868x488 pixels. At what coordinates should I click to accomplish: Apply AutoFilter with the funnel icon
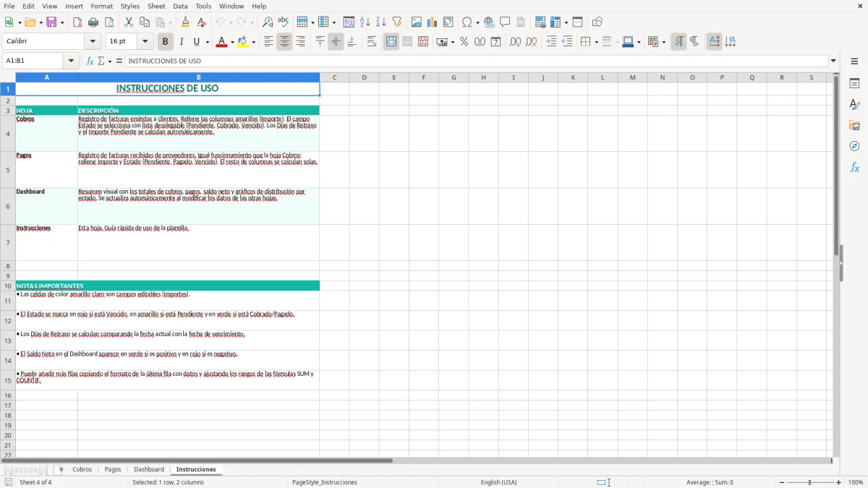[x=397, y=22]
